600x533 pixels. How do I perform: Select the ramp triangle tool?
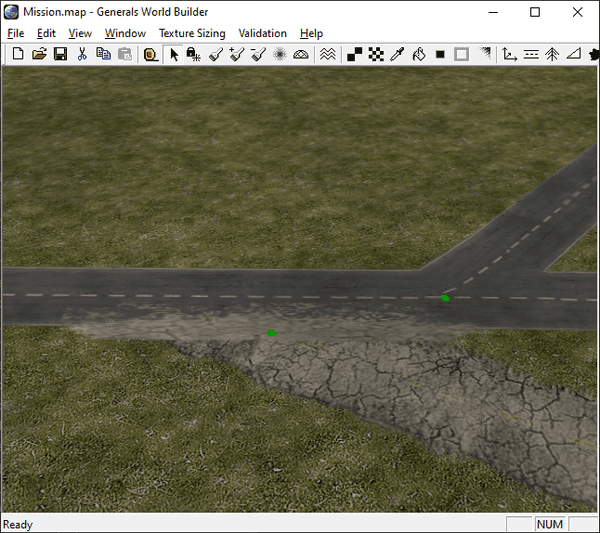574,54
